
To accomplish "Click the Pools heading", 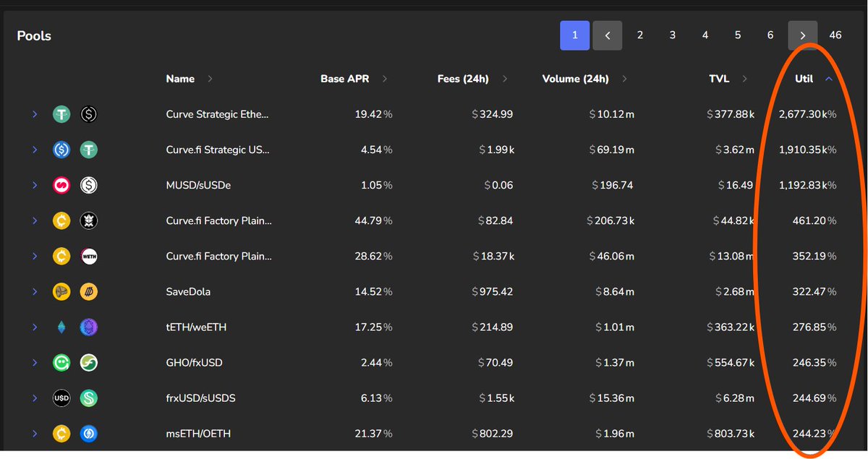I will tap(34, 35).
